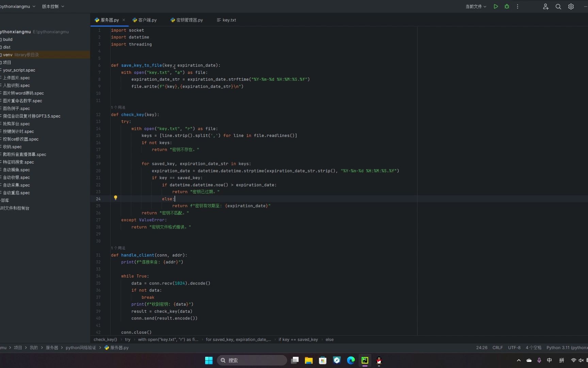Open cursor position 24:26 go-to-line widget
This screenshot has width=588, height=368.
pyautogui.click(x=481, y=348)
